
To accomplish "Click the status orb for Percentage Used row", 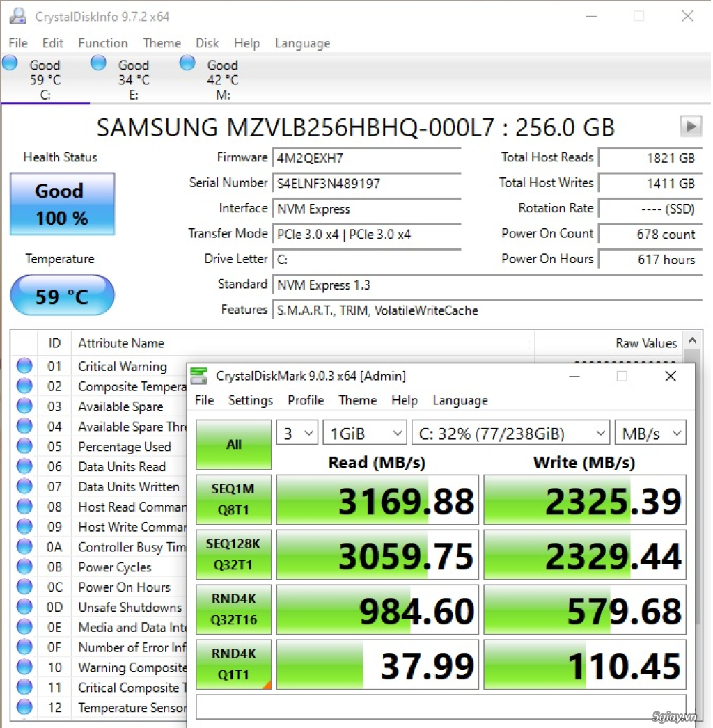I will click(24, 446).
